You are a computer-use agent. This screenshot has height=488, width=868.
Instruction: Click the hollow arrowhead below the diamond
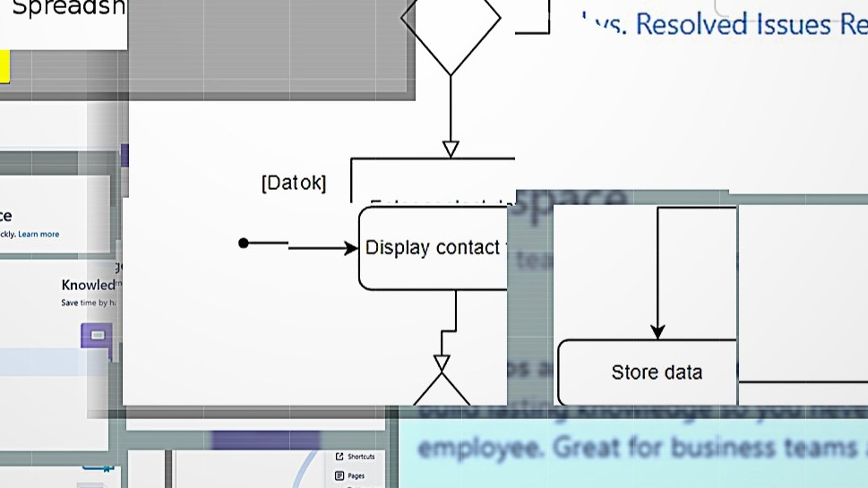(x=451, y=149)
